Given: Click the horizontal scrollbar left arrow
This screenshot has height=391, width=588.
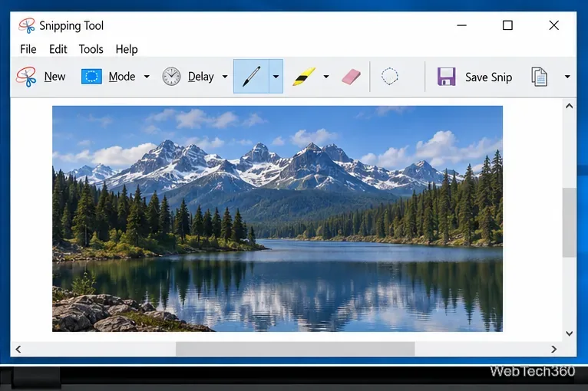Looking at the screenshot, I should tap(18, 349).
